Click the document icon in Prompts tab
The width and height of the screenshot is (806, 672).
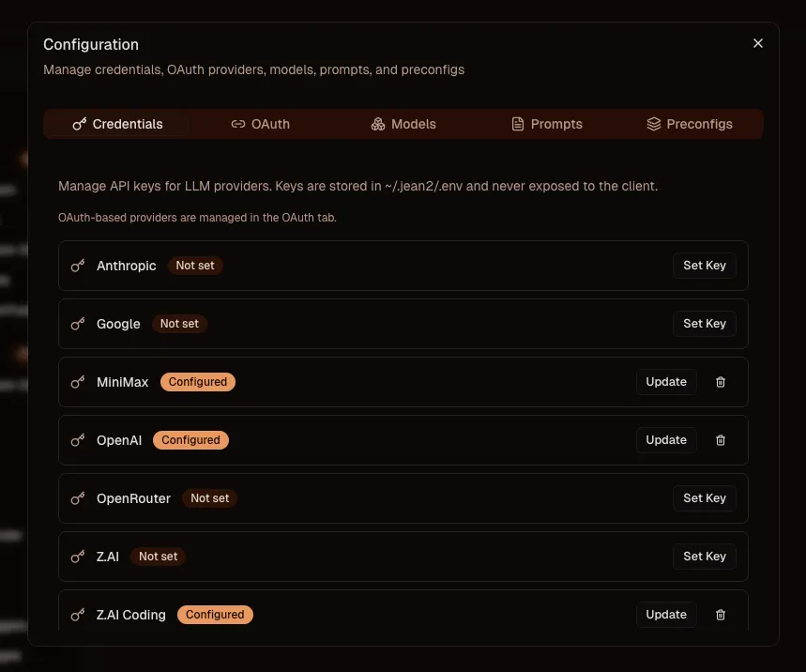tap(518, 124)
